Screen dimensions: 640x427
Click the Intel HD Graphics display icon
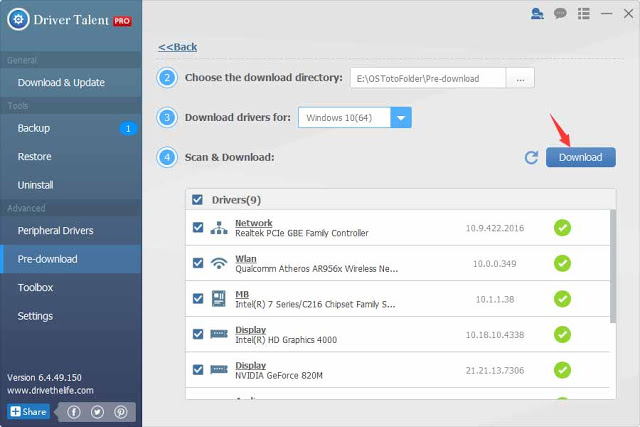click(x=219, y=334)
